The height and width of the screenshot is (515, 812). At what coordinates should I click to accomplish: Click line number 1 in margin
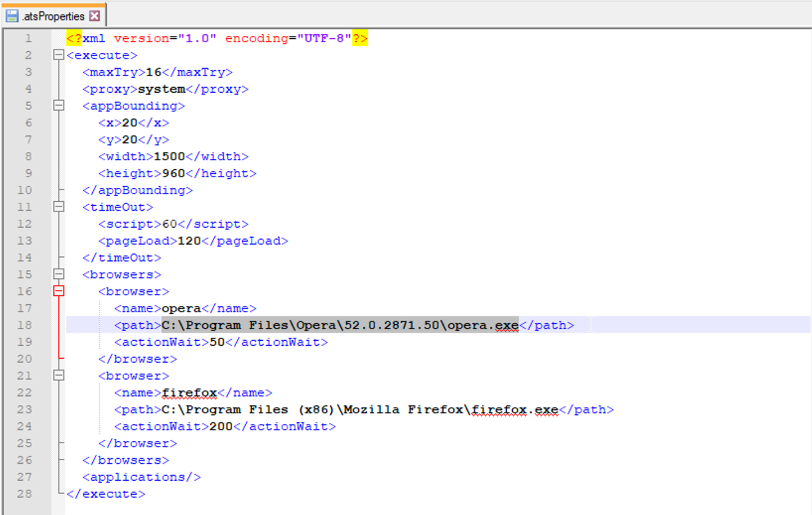[x=28, y=38]
